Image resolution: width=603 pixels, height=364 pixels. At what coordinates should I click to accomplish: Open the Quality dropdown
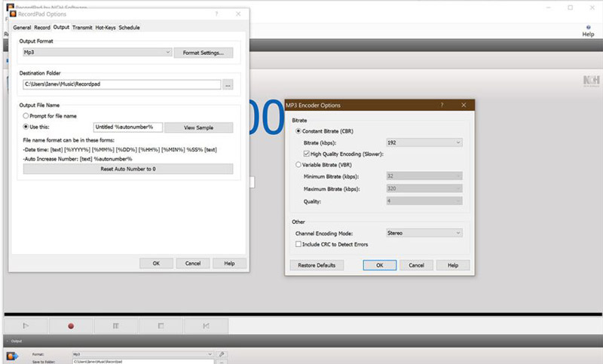(x=424, y=200)
